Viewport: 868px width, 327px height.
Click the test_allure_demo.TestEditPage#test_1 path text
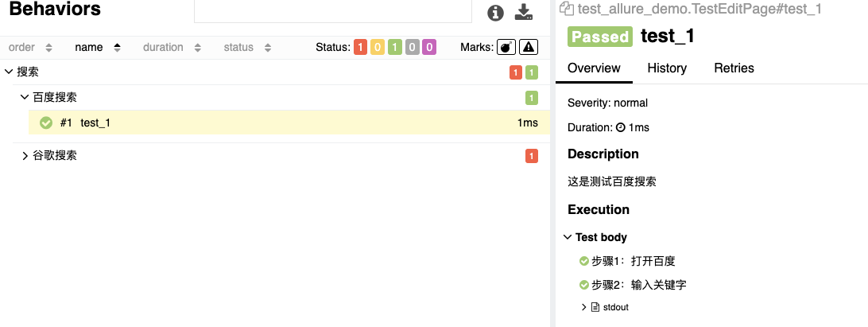(x=699, y=9)
